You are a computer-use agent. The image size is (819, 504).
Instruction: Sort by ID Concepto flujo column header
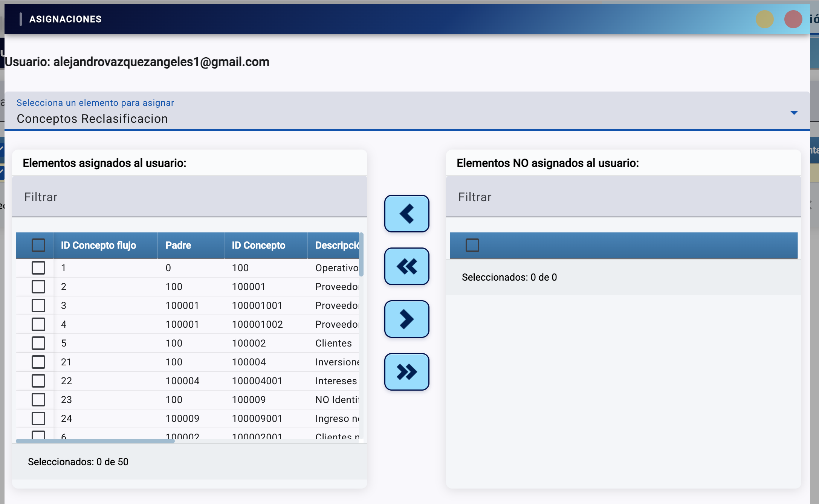pos(98,246)
